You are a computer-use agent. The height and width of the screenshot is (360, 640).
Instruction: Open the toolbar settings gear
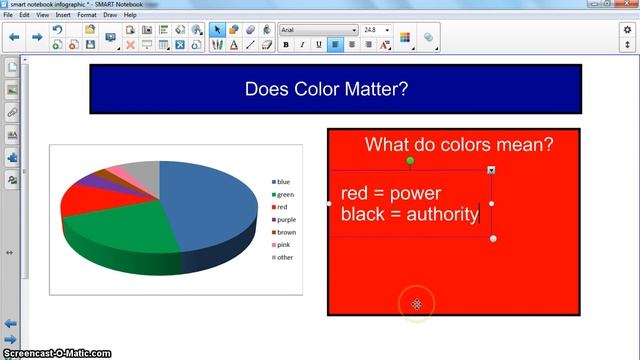pos(627,30)
